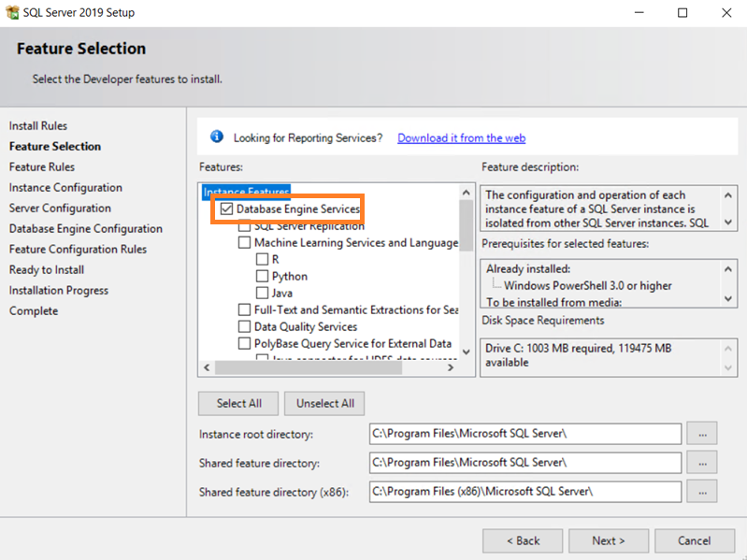
Task: Select the Instance Features tree heading
Action: click(246, 192)
